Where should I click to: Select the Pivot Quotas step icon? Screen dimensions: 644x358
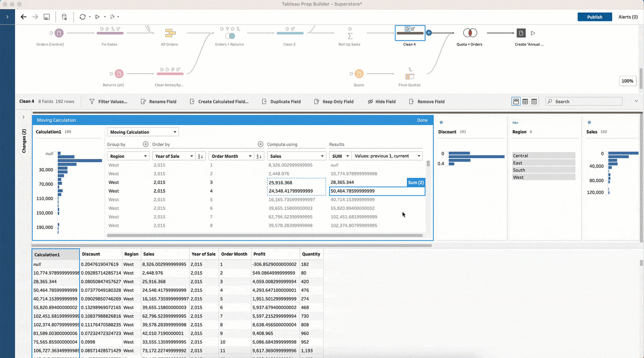click(x=410, y=76)
